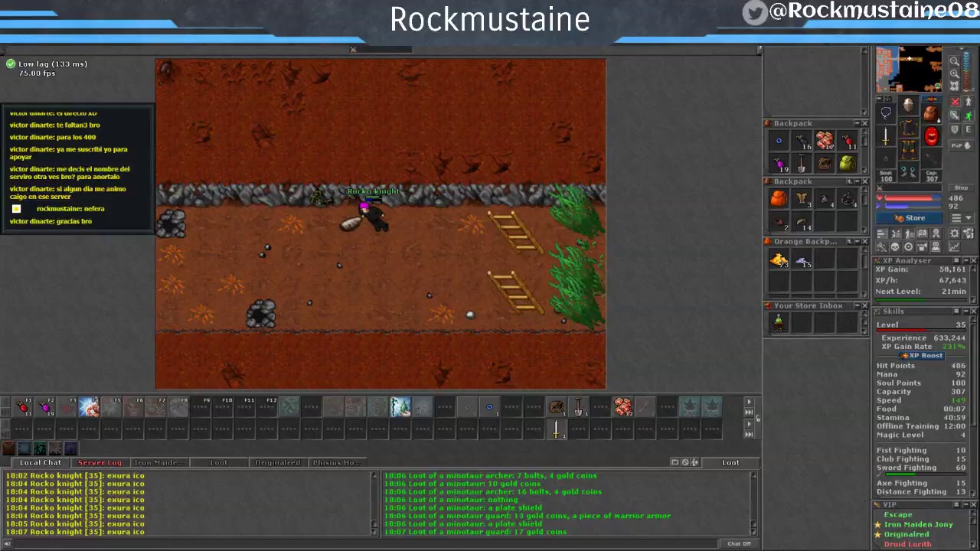980x551 pixels.
Task: Click the Stop button
Action: tap(961, 188)
